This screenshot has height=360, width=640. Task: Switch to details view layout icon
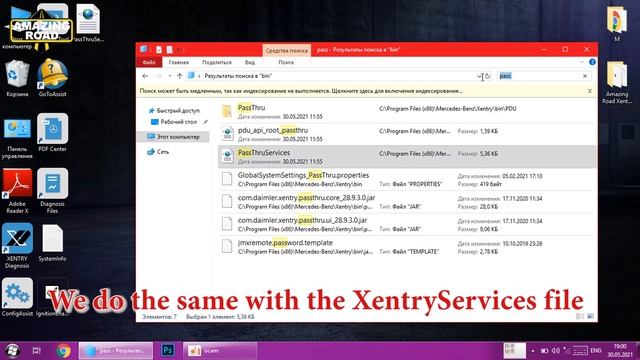(x=580, y=316)
